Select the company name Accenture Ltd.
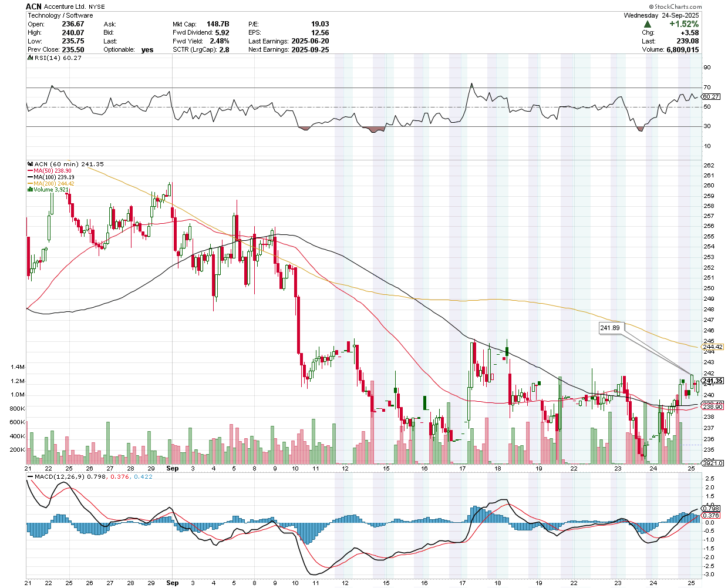The height and width of the screenshot is (588, 728). (x=65, y=7)
